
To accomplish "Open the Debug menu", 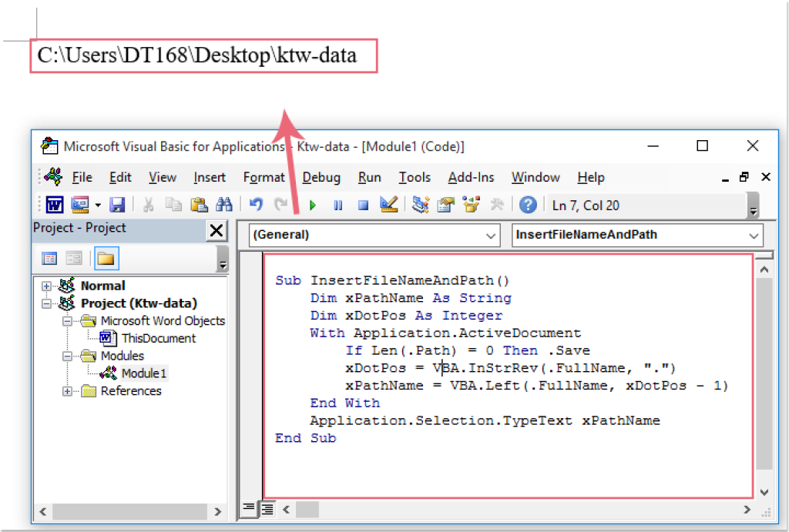I will pyautogui.click(x=321, y=178).
